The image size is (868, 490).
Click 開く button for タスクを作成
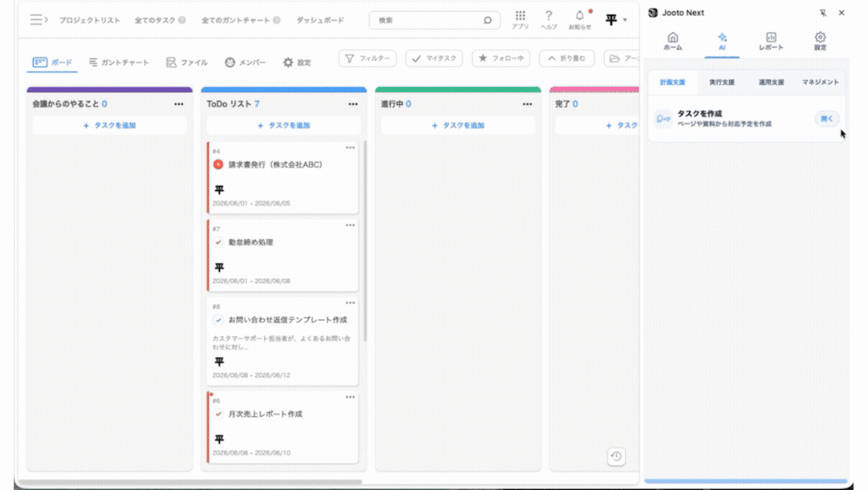(x=826, y=119)
